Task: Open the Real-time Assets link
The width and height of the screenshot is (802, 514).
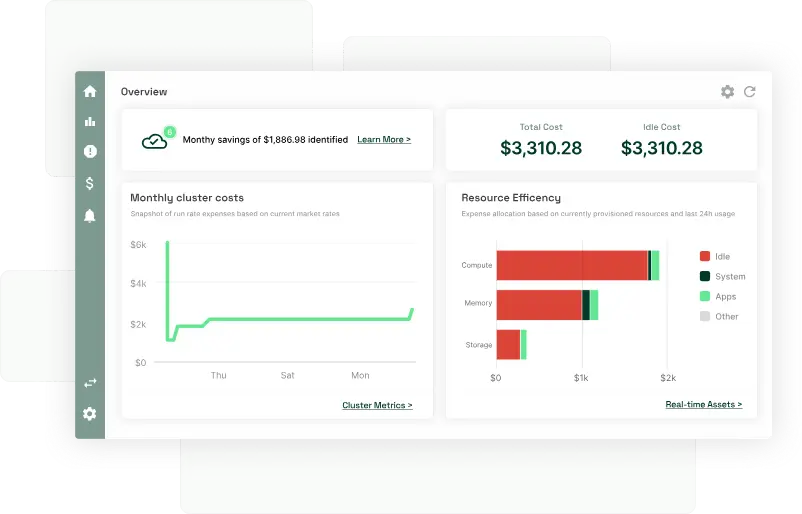Action: pyautogui.click(x=703, y=404)
